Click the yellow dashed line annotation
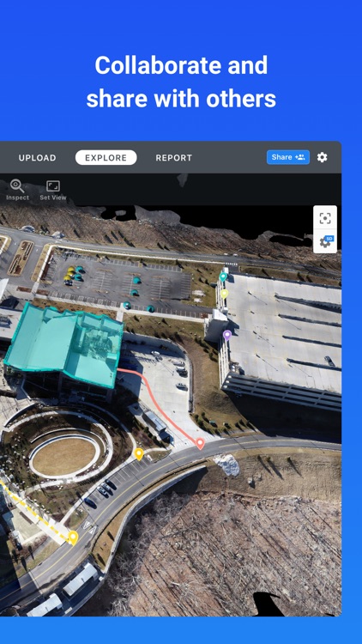The image size is (362, 644). (33, 512)
